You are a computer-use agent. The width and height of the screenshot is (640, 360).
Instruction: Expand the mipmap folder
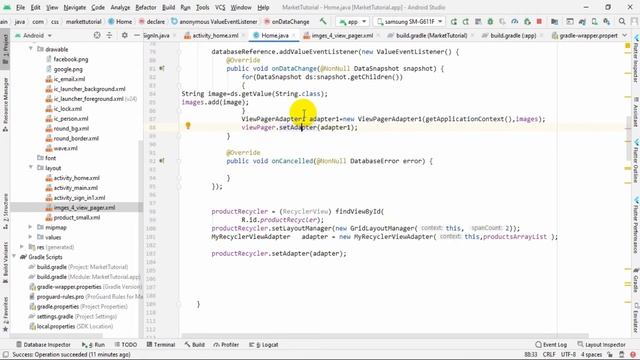click(x=31, y=227)
